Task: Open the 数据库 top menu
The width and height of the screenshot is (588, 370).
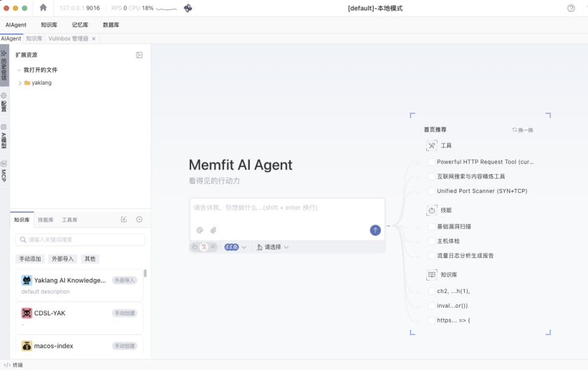Action: (111, 24)
